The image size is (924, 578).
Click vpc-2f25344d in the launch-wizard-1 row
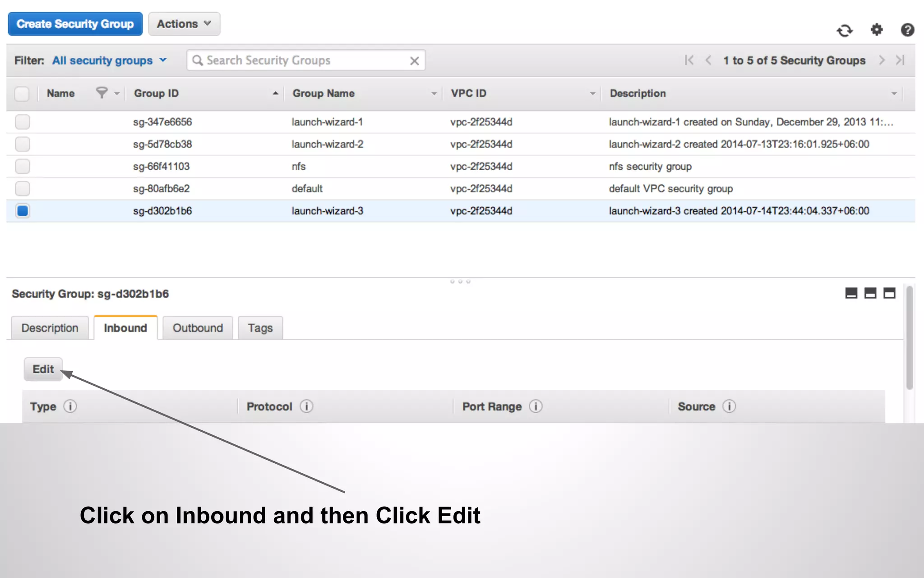coord(481,122)
